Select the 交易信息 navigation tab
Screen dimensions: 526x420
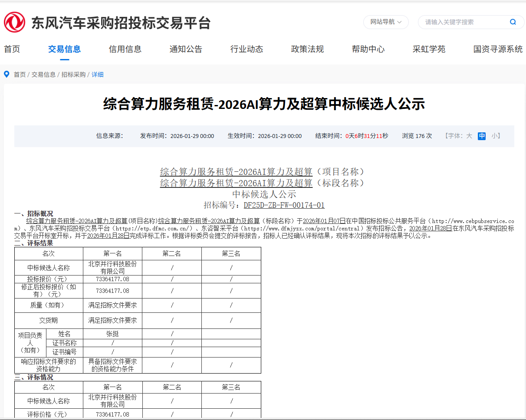coord(64,49)
